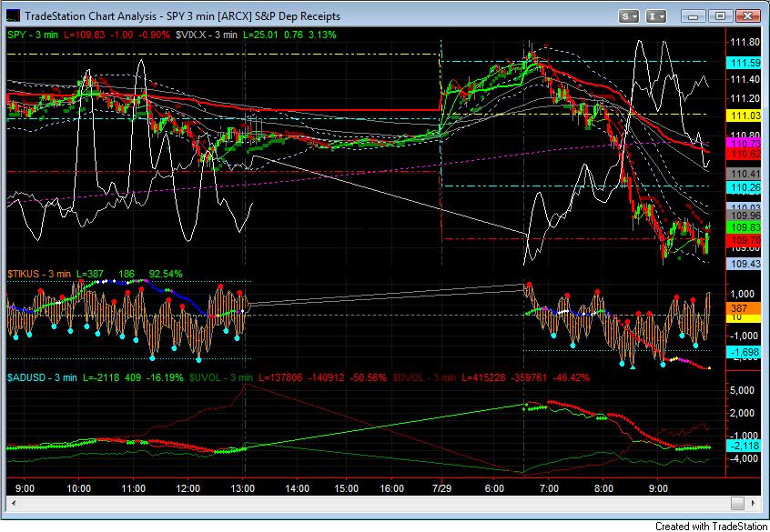Click the 14:00 time axis label

click(x=297, y=488)
